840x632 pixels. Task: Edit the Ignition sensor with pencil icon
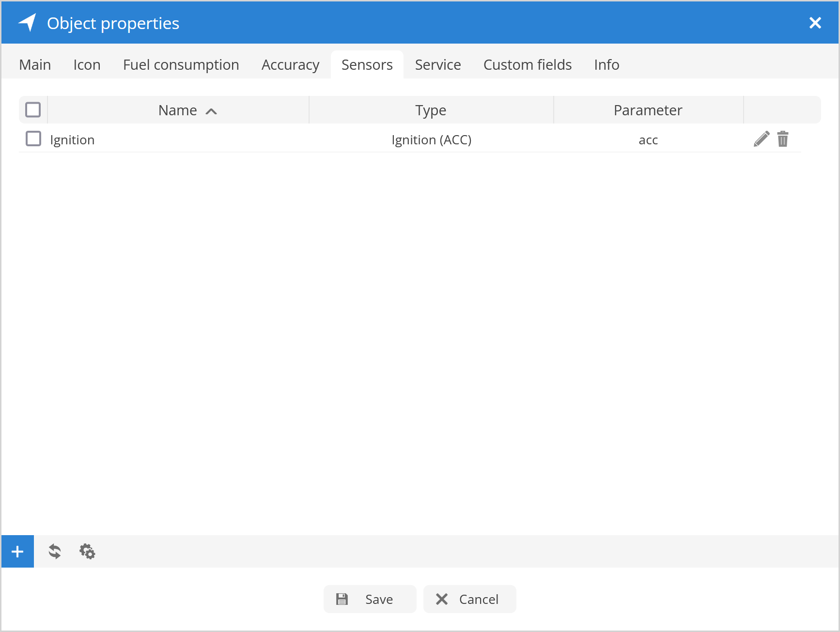coord(761,139)
